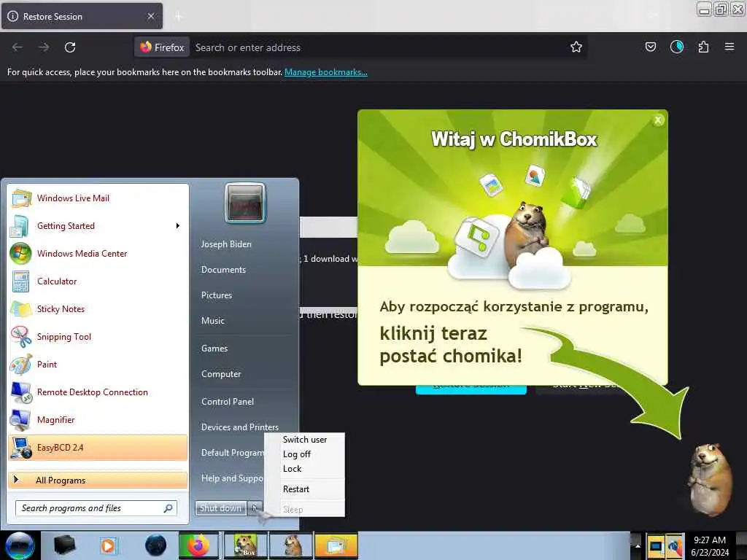Viewport: 747px width, 560px height.
Task: Open the dark globe taskbar icon
Action: pyautogui.click(x=155, y=545)
